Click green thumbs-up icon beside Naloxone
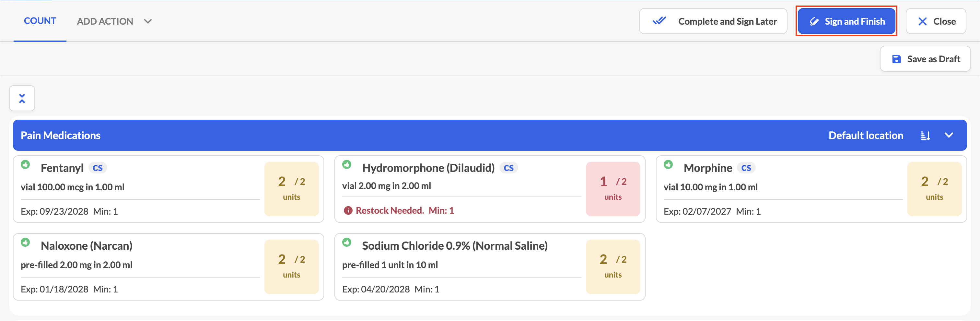Viewport: 980px width, 321px height. (26, 242)
